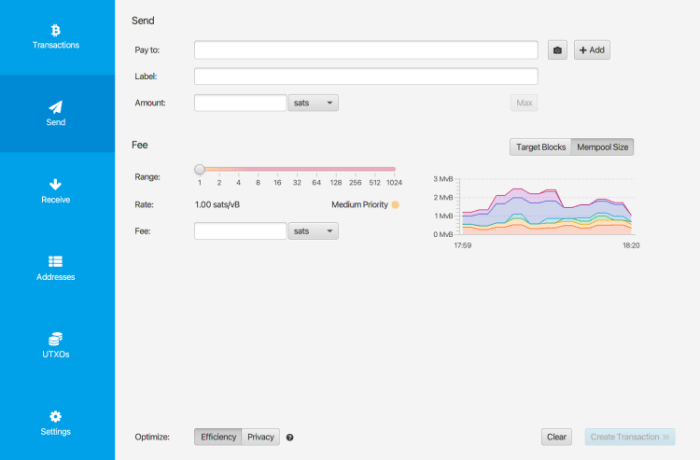Click the 16 mark on Range slider
Image resolution: width=700 pixels, height=460 pixels.
277,183
